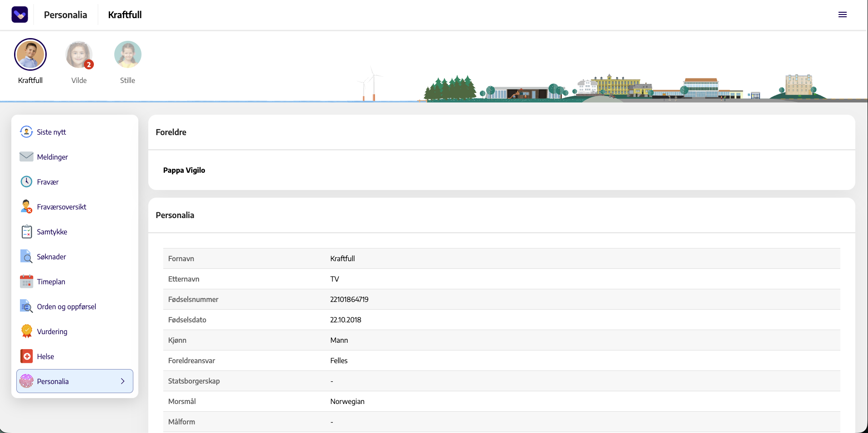Image resolution: width=868 pixels, height=433 pixels.
Task: Click the Siste nytt icon
Action: point(26,132)
